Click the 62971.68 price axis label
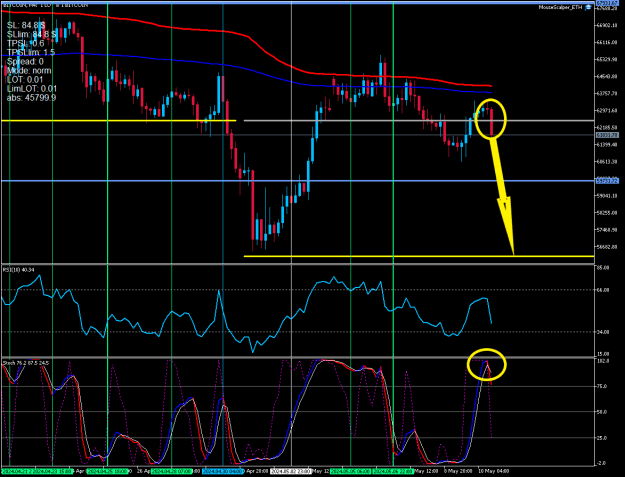The width and height of the screenshot is (625, 477). (x=606, y=110)
